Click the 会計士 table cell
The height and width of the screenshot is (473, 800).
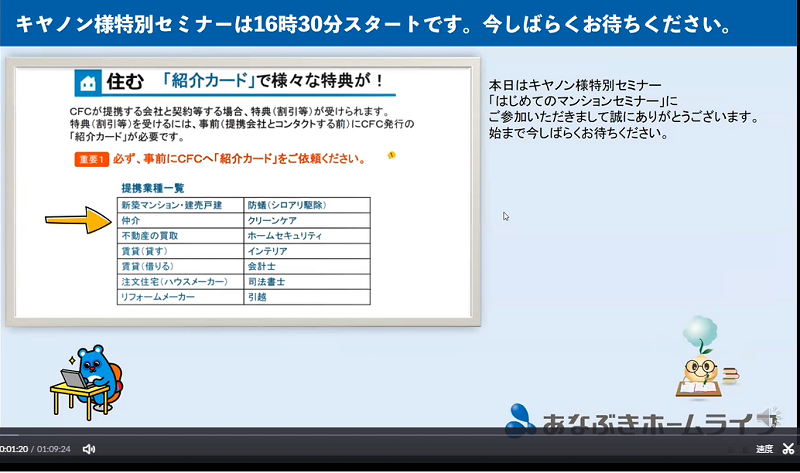[307, 266]
